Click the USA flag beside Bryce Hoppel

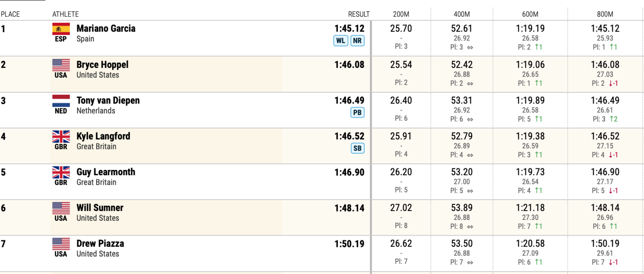tap(61, 65)
